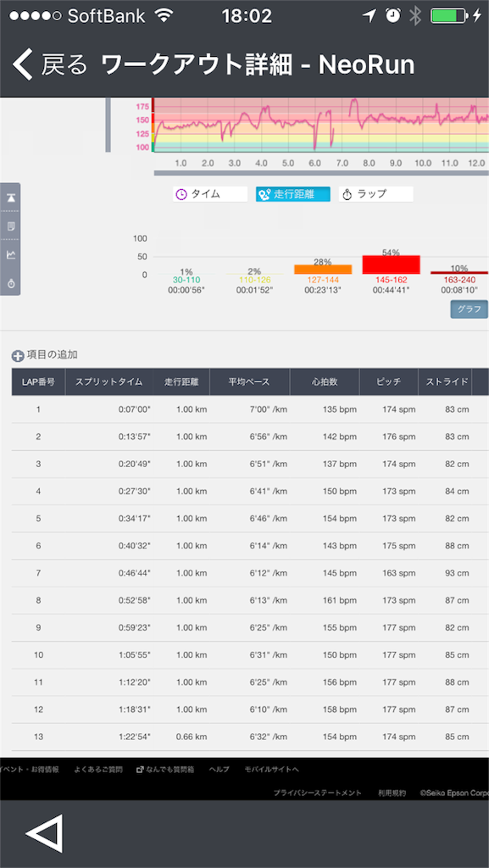This screenshot has width=489, height=868.
Task: Click the 00:44'41" zone duration
Action: click(391, 290)
